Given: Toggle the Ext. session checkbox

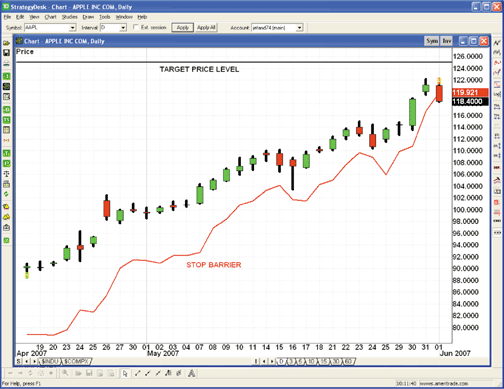Looking at the screenshot, I should tap(136, 27).
